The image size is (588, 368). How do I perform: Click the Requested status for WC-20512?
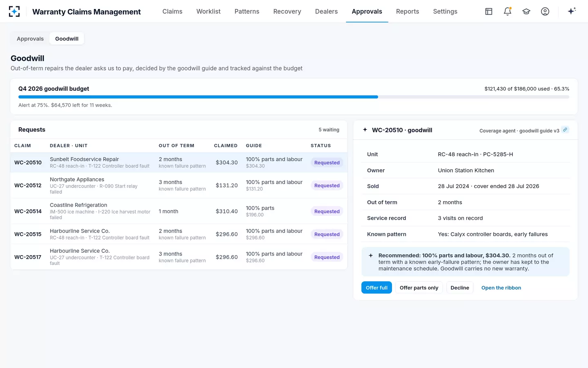pos(327,186)
